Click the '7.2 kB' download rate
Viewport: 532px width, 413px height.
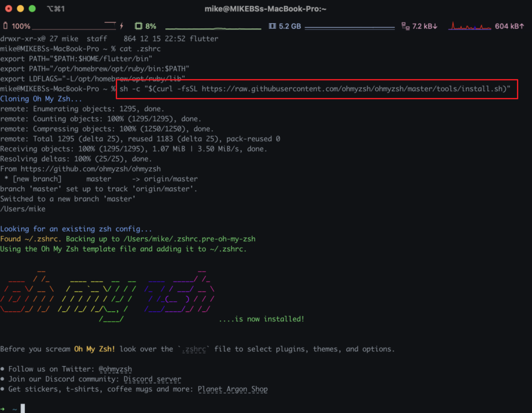(x=425, y=26)
